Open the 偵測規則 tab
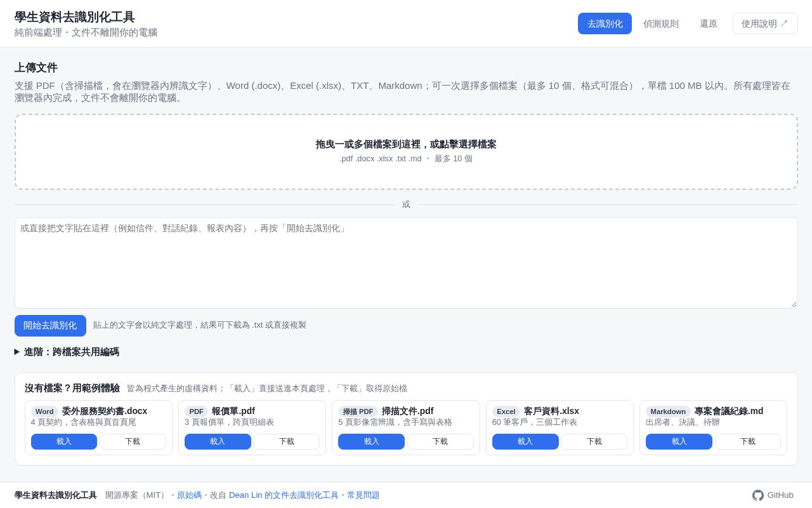This screenshot has height=508, width=812. [661, 23]
